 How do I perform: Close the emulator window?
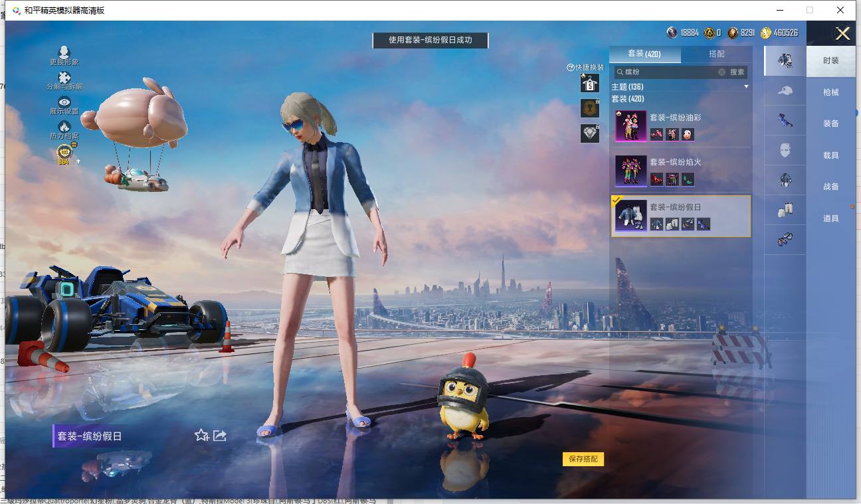click(841, 10)
